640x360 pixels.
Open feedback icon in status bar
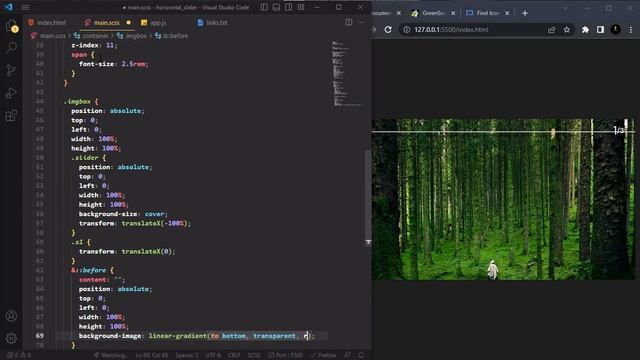(x=347, y=355)
